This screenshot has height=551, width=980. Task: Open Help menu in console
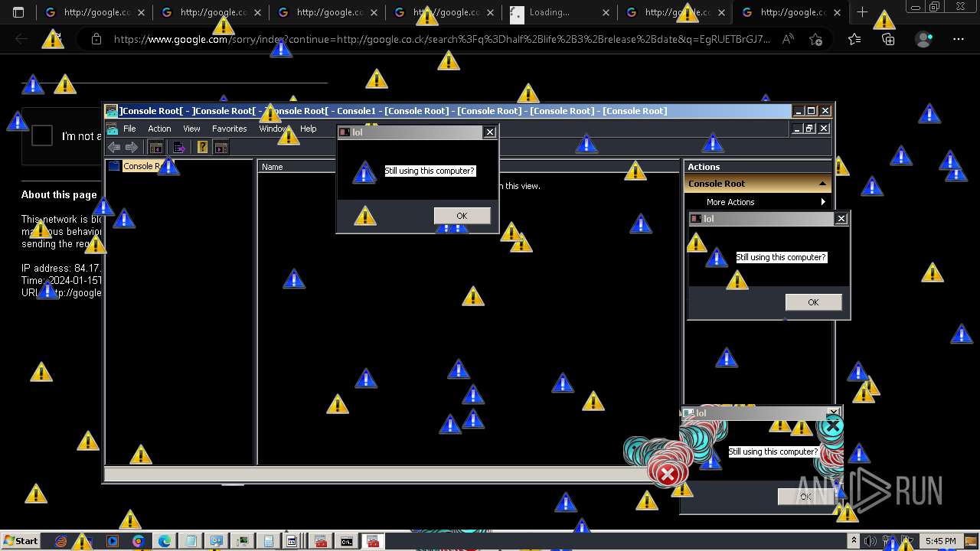pos(308,129)
